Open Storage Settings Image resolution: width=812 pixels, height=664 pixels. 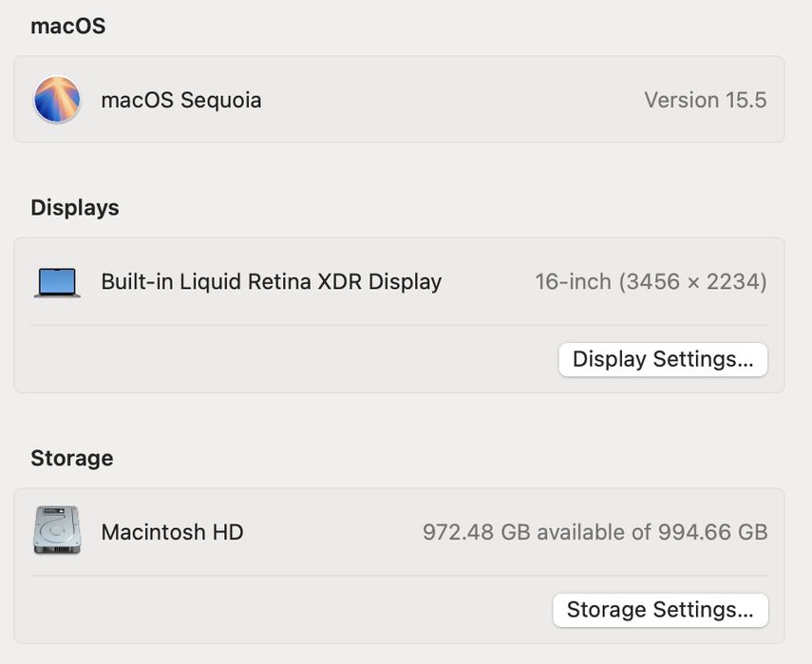tap(660, 610)
